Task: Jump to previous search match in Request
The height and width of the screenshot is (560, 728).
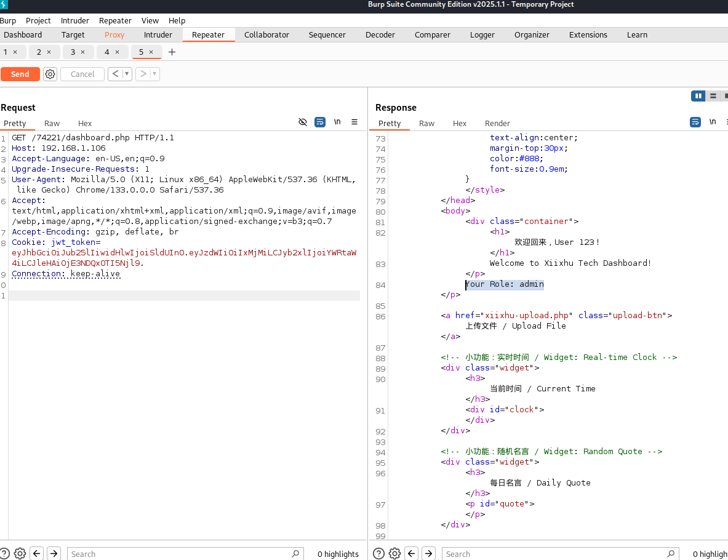Action: pyautogui.click(x=37, y=553)
